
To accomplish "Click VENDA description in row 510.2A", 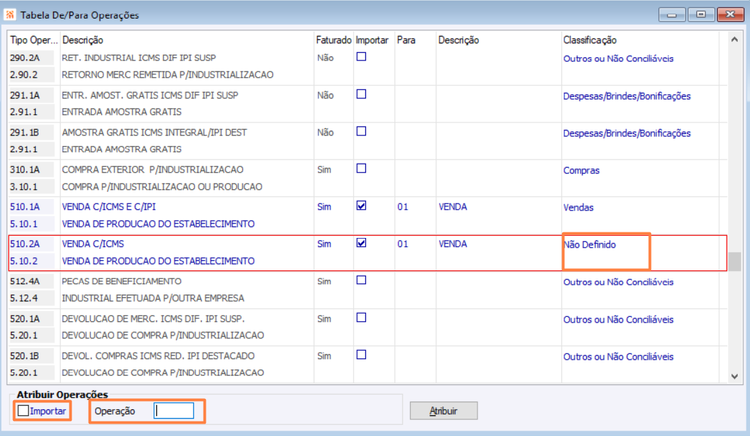I will point(453,244).
